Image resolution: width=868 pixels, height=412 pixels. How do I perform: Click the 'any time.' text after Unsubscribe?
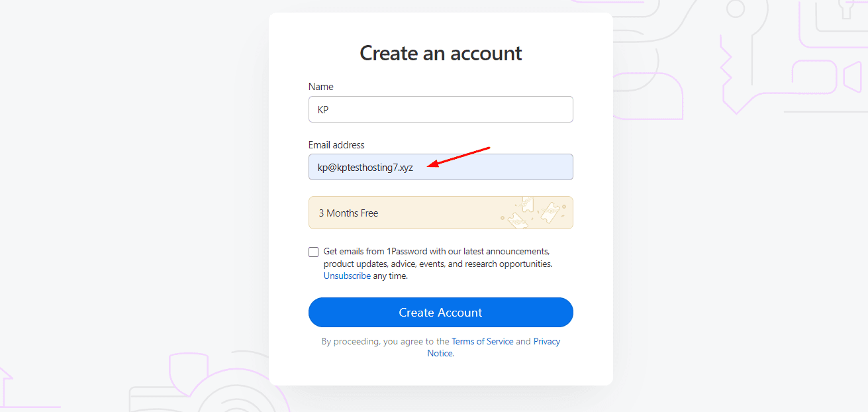tap(391, 276)
